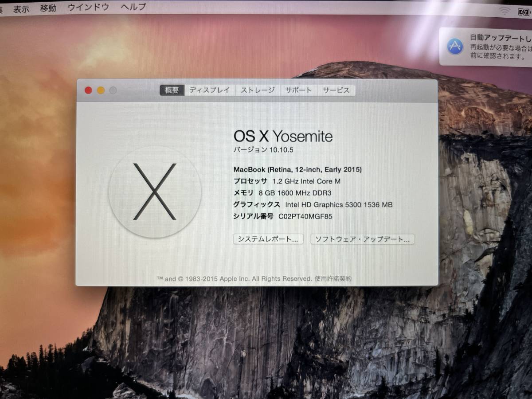
Task: Open the 移動 menu
Action: pos(48,8)
